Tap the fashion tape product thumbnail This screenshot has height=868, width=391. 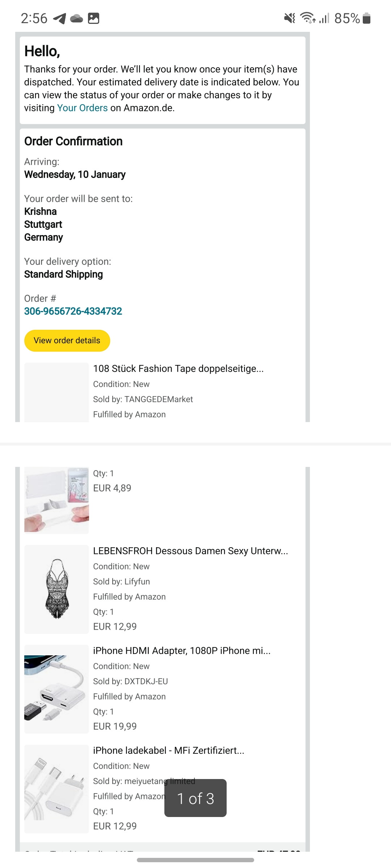[x=56, y=500]
